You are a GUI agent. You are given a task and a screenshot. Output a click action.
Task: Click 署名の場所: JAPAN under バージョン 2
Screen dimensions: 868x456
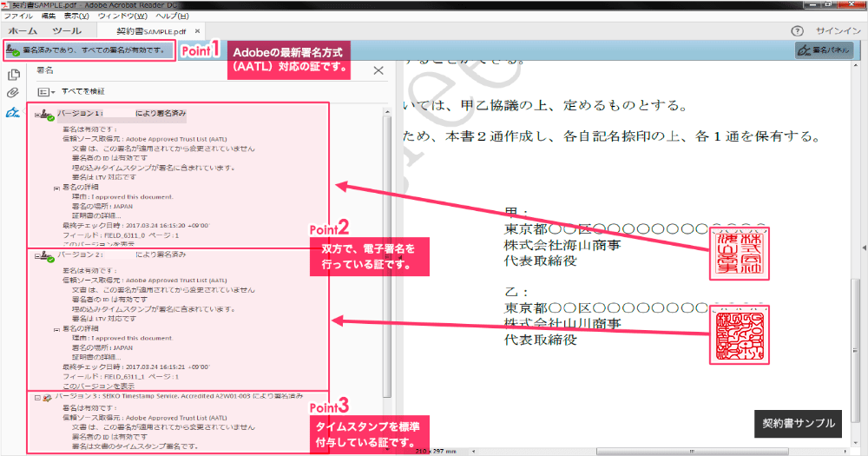(102, 348)
